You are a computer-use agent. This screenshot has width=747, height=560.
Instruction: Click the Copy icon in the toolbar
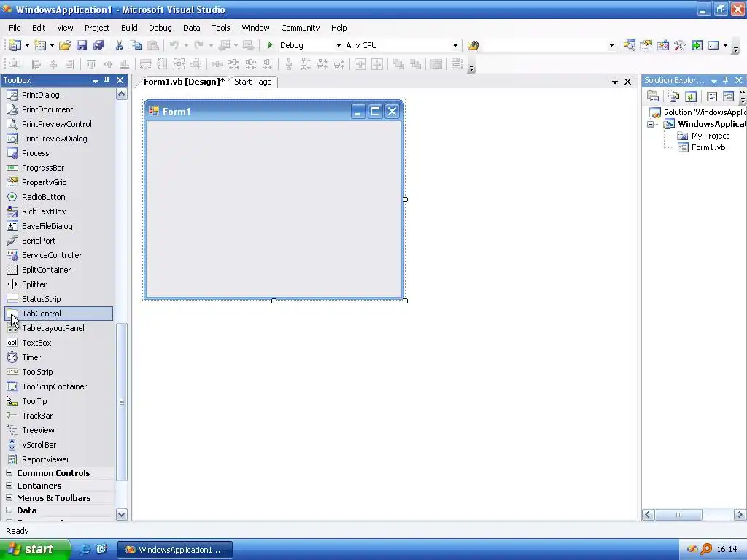(x=136, y=45)
